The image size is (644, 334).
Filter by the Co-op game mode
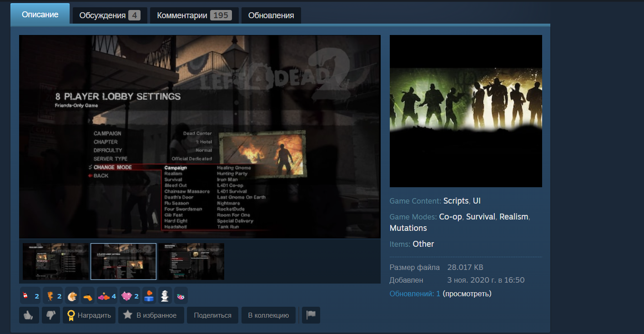(451, 217)
